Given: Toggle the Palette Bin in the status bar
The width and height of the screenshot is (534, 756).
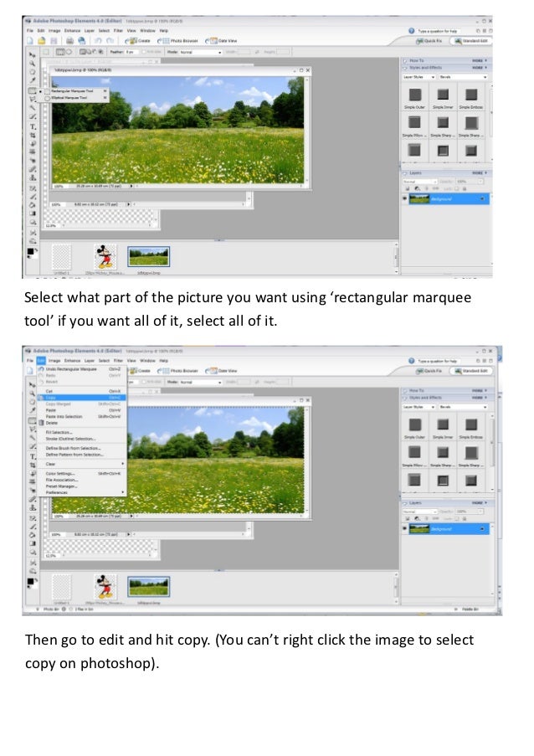Looking at the screenshot, I should [x=468, y=609].
